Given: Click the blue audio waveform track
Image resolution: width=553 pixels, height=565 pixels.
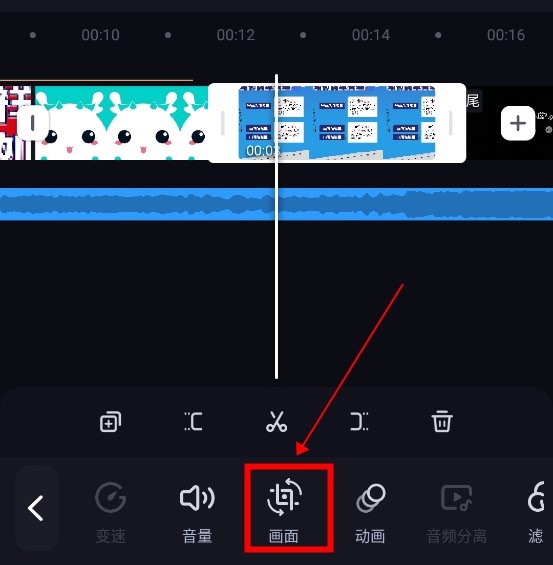Looking at the screenshot, I should point(276,204).
